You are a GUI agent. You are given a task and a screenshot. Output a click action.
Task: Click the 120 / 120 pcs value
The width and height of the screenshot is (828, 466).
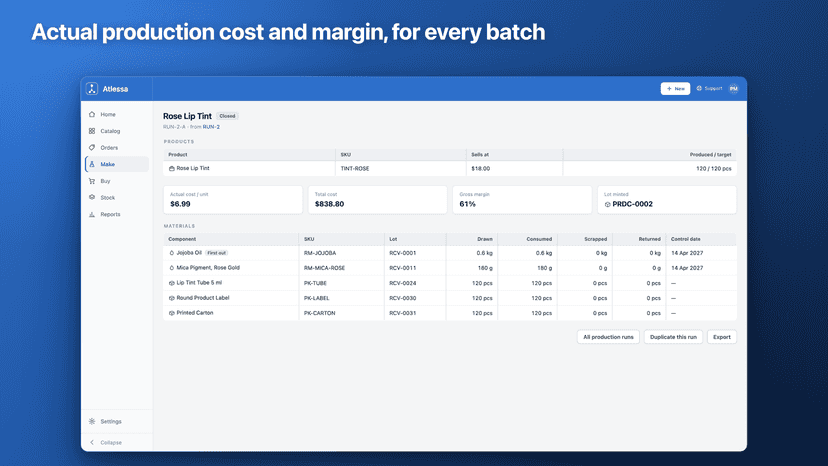[713, 169]
